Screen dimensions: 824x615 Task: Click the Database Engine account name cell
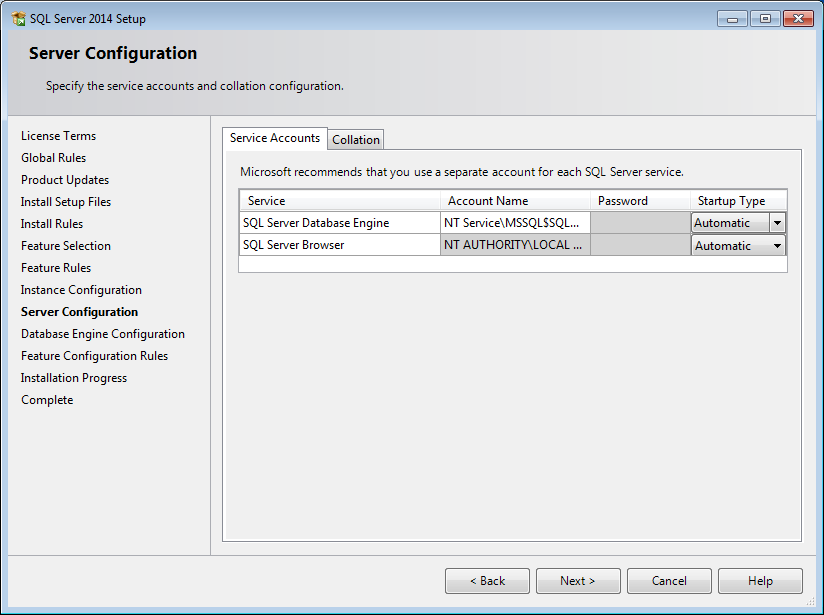[x=515, y=223]
